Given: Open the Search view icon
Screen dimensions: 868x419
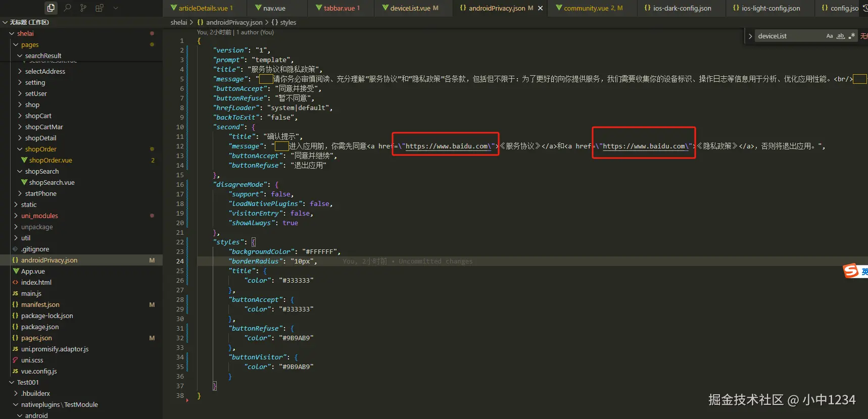Looking at the screenshot, I should click(x=67, y=8).
